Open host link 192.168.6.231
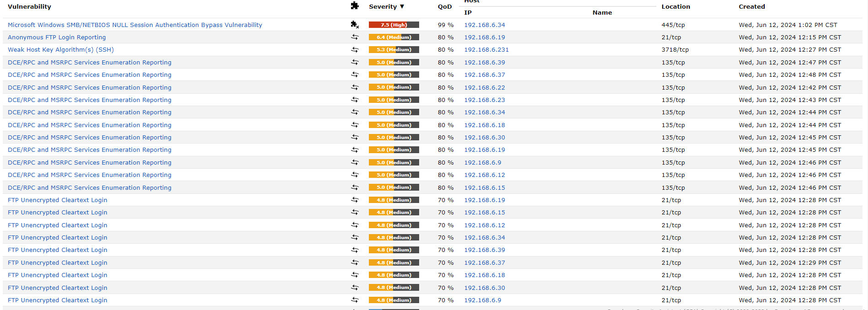This screenshot has height=310, width=868. pyautogui.click(x=486, y=49)
